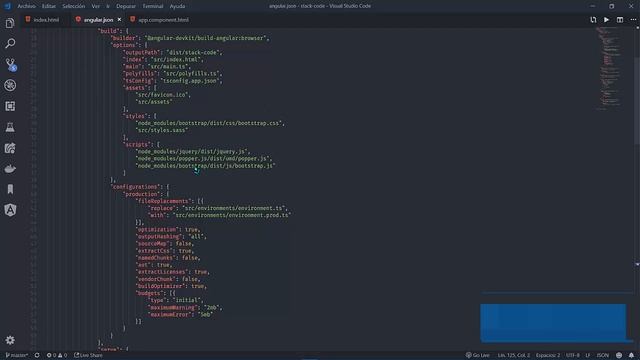This screenshot has height=360, width=640.
Task: Click the "outputPath" key line
Action: tap(173, 52)
